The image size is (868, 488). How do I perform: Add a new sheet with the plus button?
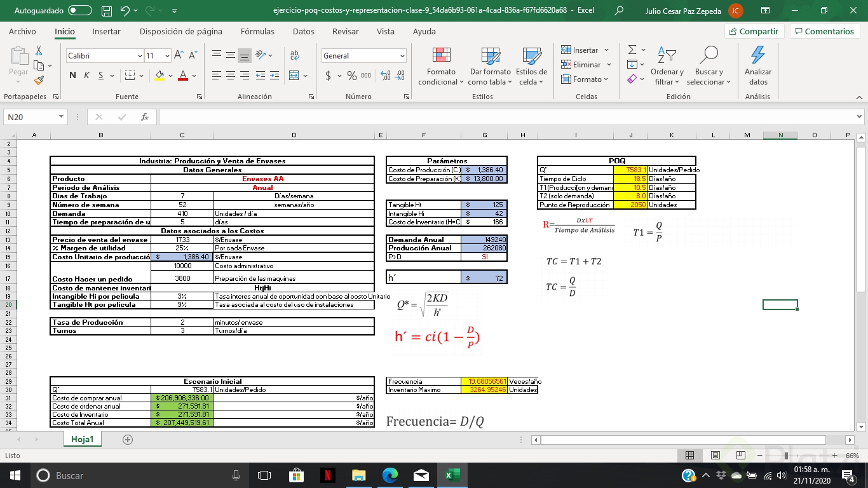coord(128,438)
